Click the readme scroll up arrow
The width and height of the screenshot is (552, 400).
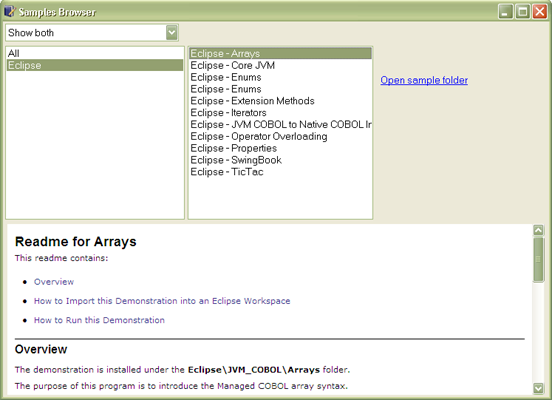coord(538,230)
